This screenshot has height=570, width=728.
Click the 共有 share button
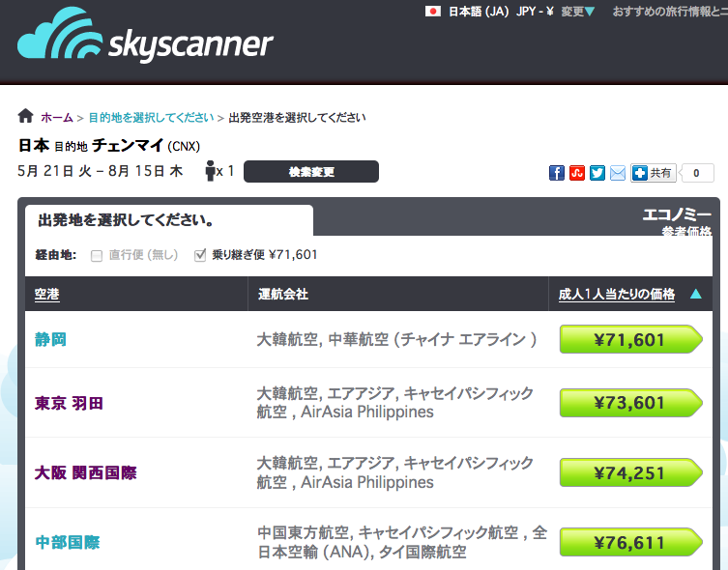coord(654,173)
